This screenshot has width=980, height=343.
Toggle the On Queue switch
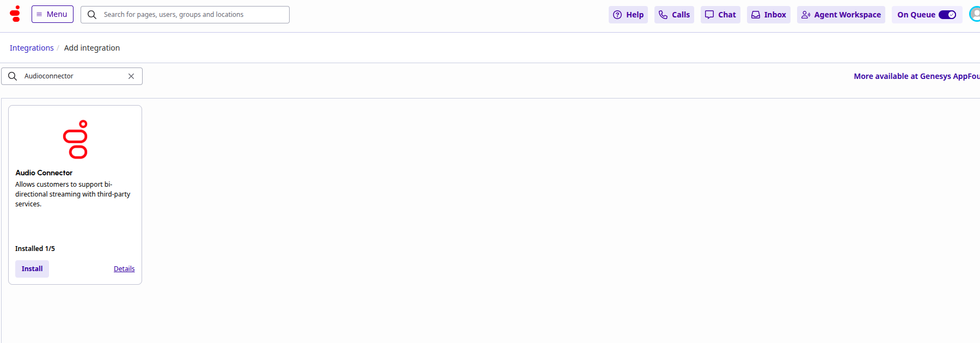click(947, 15)
